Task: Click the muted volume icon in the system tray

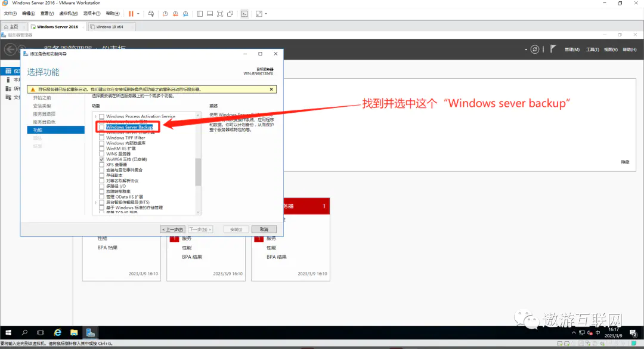Action: (x=590, y=332)
